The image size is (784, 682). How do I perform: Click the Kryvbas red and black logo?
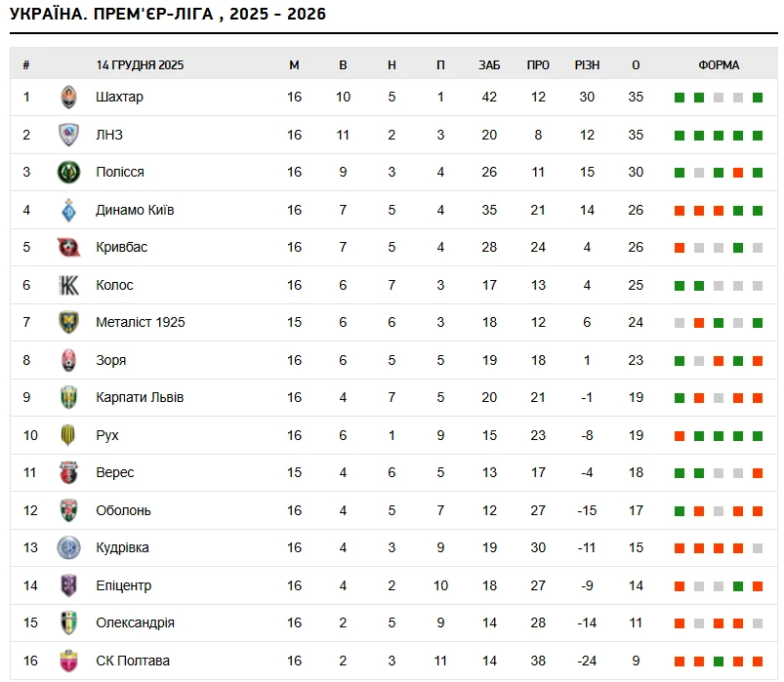coord(68,247)
